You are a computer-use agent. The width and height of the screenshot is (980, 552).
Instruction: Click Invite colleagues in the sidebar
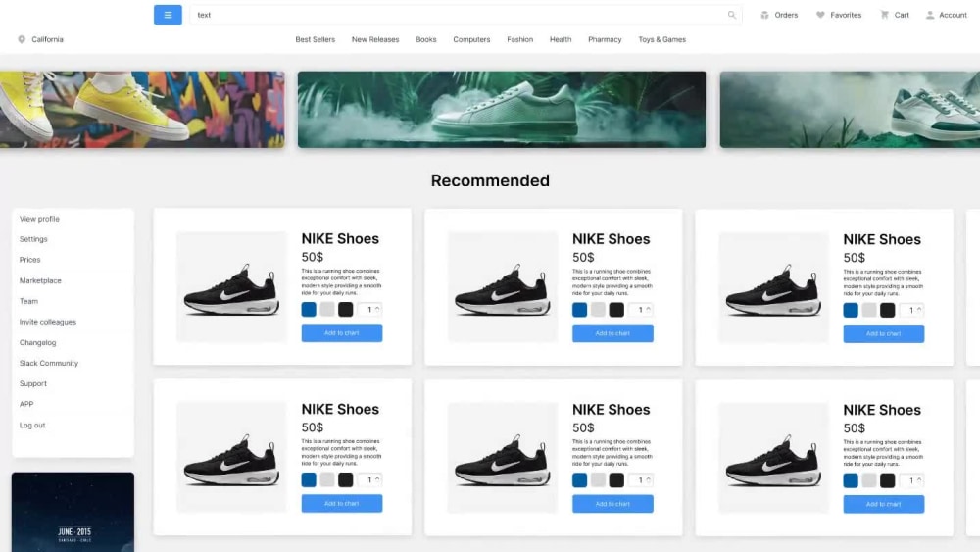click(x=47, y=322)
